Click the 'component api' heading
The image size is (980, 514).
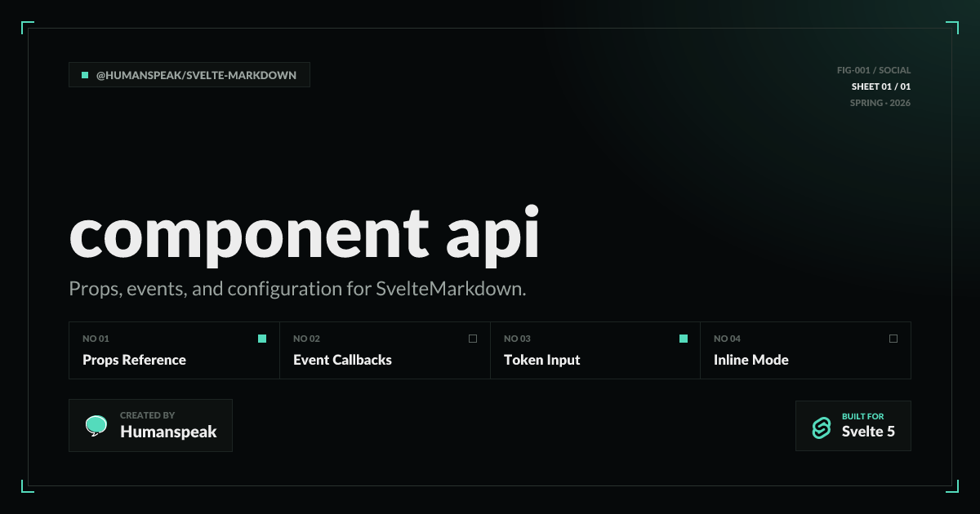pyautogui.click(x=304, y=235)
